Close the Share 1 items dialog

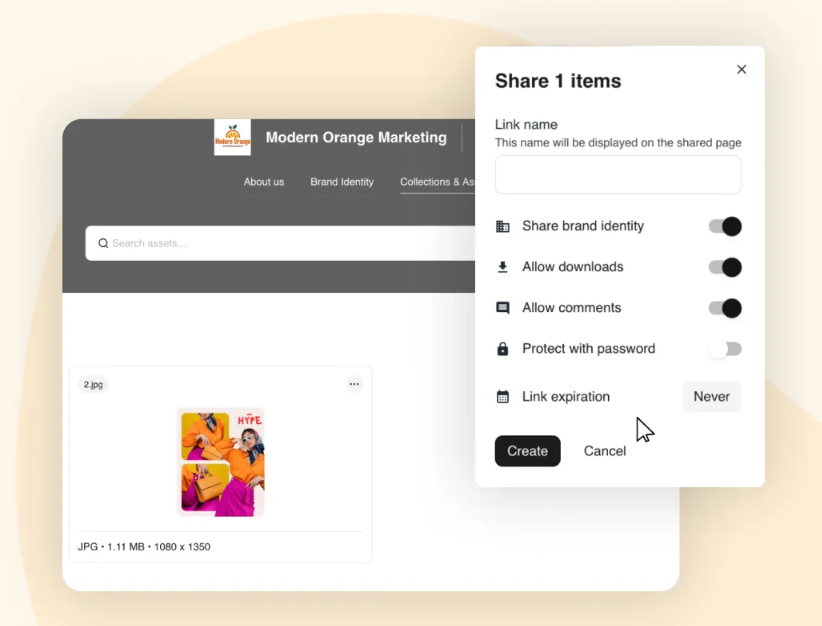(x=741, y=69)
